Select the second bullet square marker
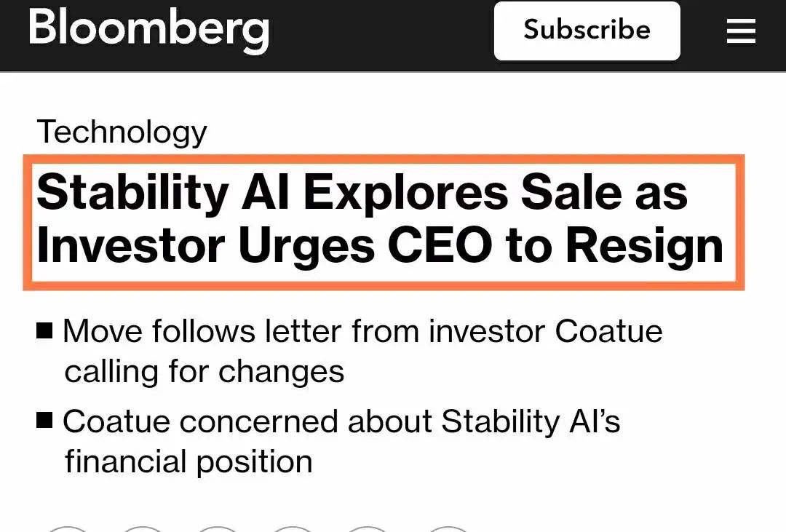This screenshot has width=786, height=532. (x=44, y=420)
